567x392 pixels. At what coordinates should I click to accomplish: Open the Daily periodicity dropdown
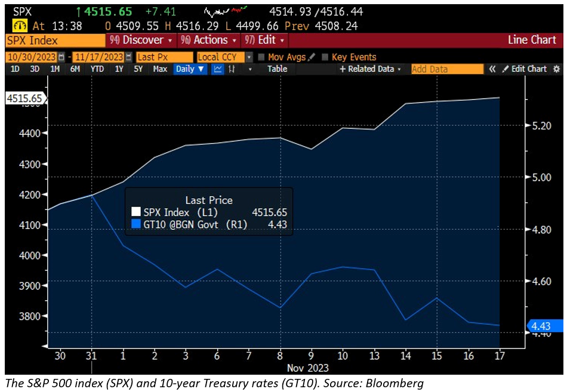point(190,69)
